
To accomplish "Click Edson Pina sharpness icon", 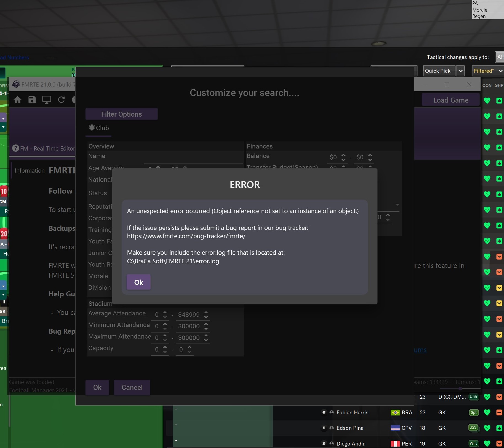I will click(x=499, y=428).
